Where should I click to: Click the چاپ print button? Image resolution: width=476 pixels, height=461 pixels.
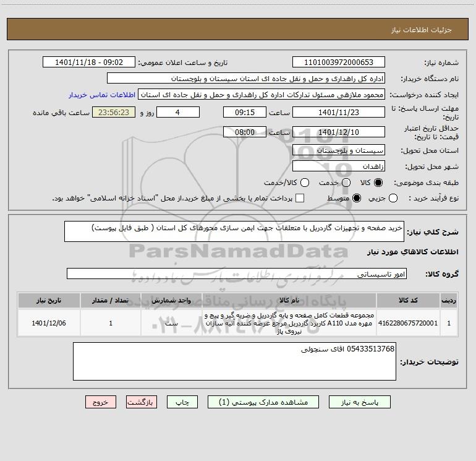tap(182, 402)
